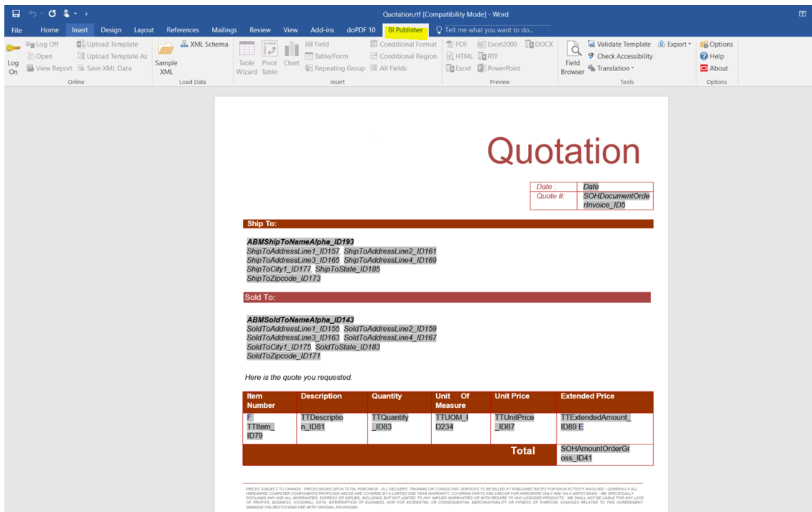The height and width of the screenshot is (512, 812).
Task: Click Validate Template tool
Action: (619, 45)
